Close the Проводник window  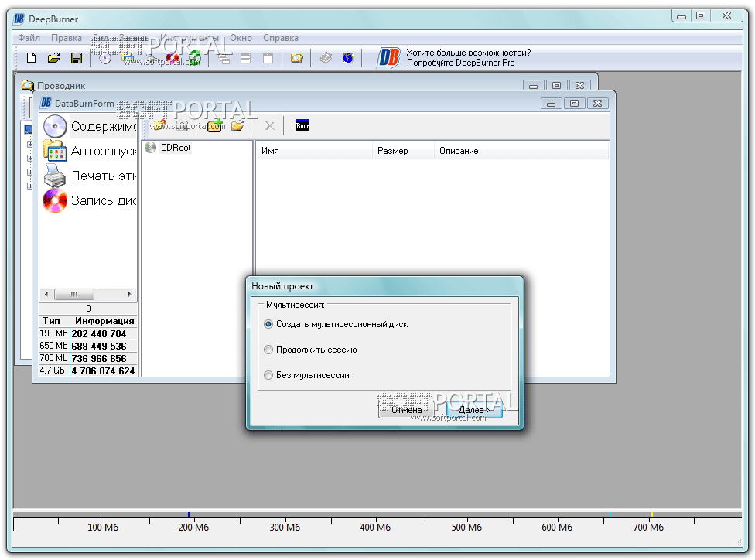click(x=579, y=85)
